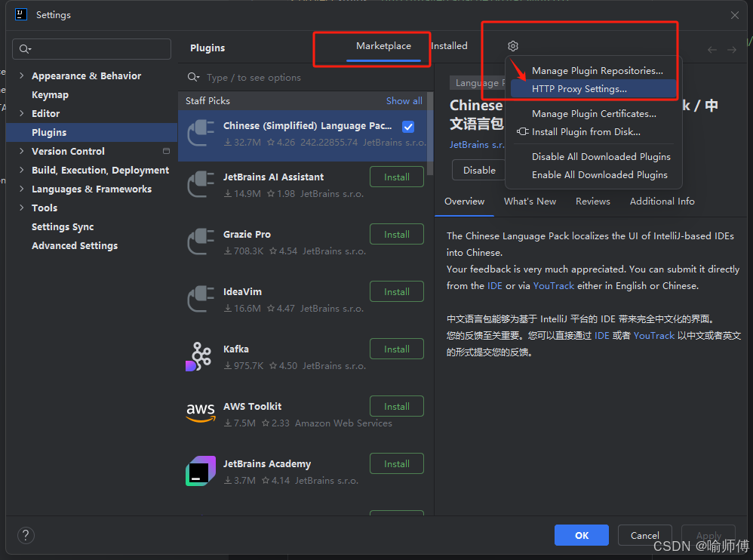Select Advanced Settings in settings tree
Image resolution: width=753 pixels, height=560 pixels.
[75, 245]
